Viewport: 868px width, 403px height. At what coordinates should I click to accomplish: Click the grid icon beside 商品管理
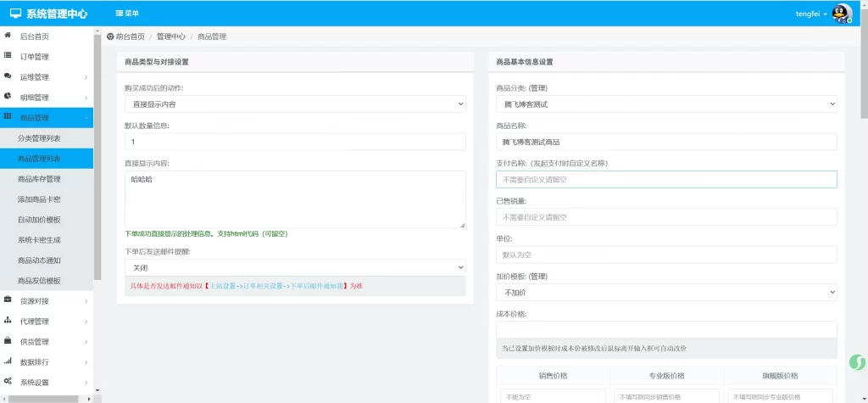pyautogui.click(x=8, y=117)
